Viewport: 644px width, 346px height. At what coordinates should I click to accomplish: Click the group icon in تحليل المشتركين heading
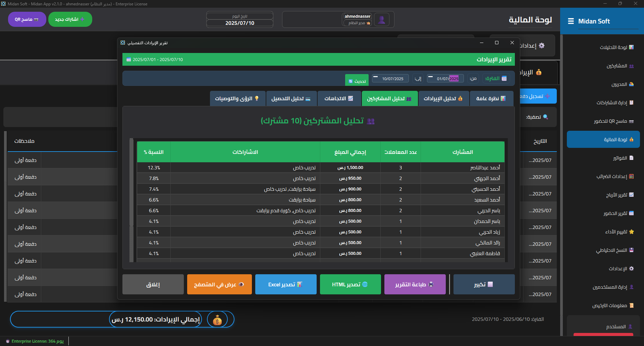click(x=371, y=121)
